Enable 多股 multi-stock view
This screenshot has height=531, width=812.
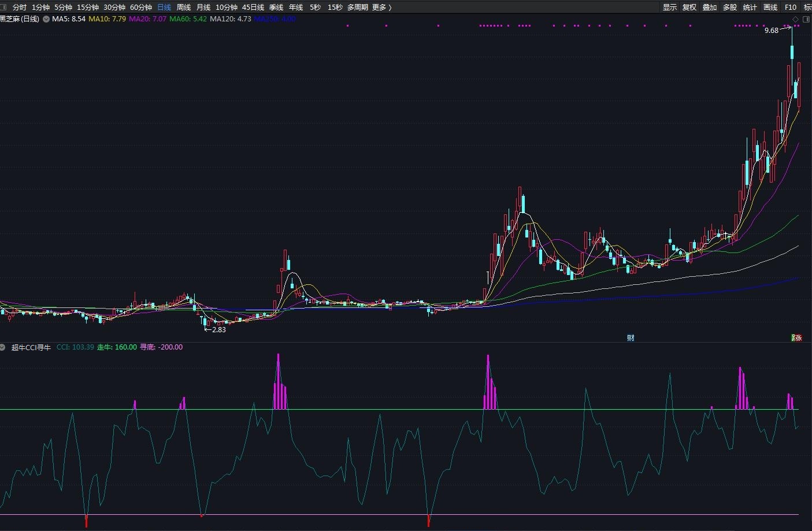(x=729, y=8)
